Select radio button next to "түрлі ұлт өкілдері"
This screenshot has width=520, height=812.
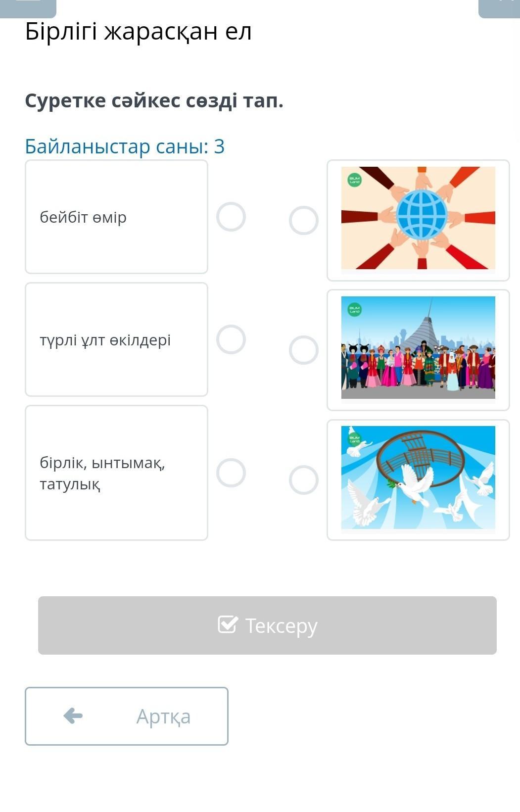click(231, 339)
